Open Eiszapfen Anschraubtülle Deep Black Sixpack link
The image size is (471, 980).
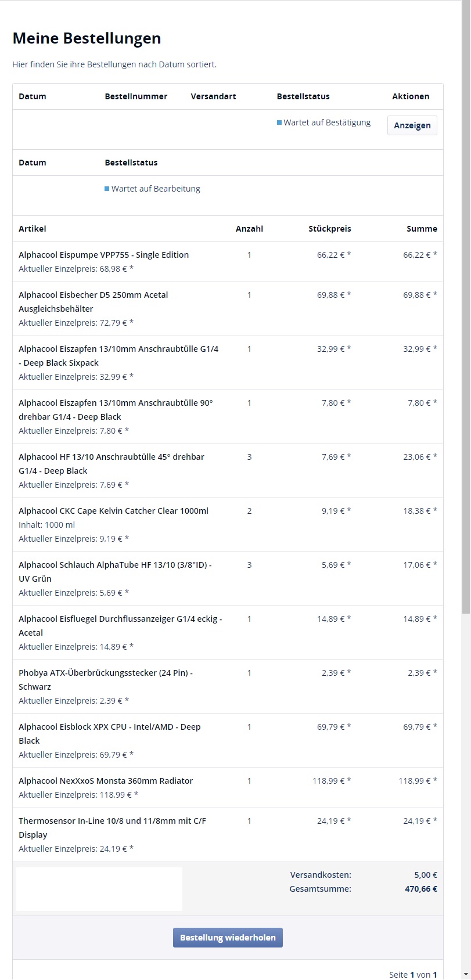118,349
